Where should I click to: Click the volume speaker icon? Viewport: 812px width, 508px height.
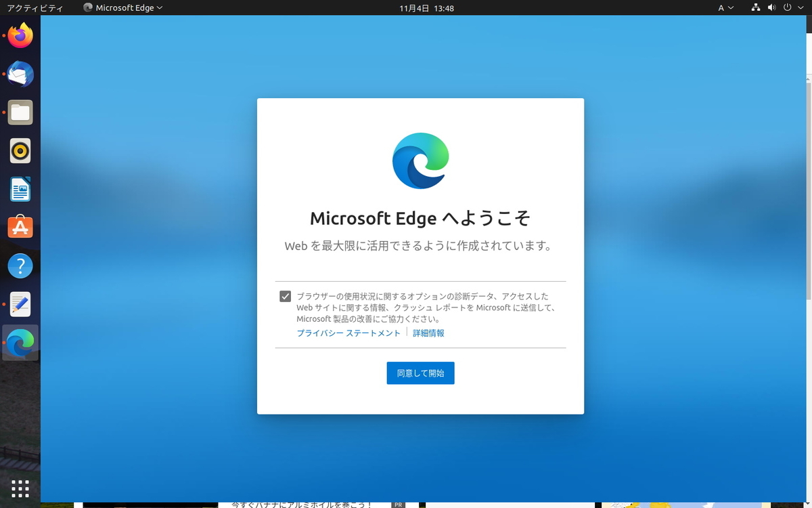pyautogui.click(x=772, y=8)
